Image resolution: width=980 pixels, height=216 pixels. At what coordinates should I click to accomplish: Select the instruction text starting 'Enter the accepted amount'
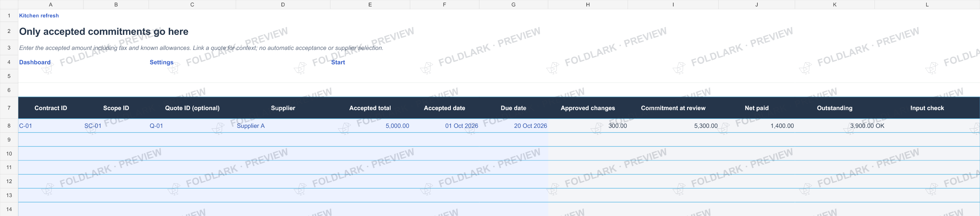201,48
